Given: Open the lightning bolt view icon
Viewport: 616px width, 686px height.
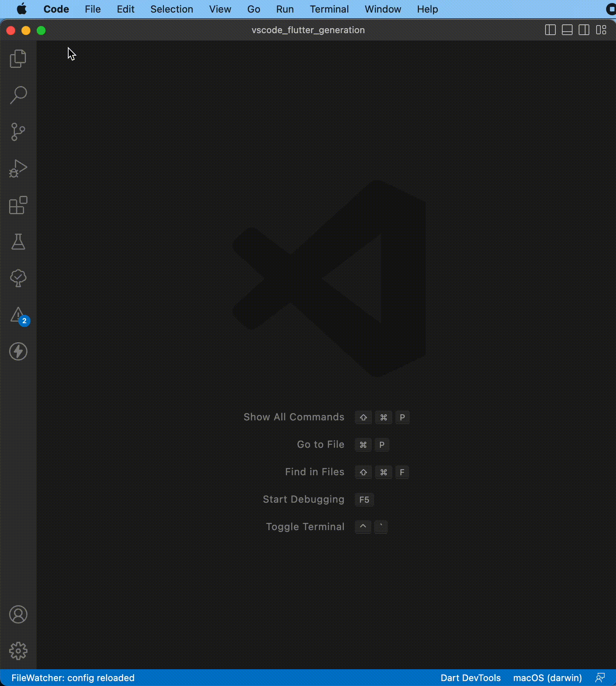Looking at the screenshot, I should (x=18, y=351).
